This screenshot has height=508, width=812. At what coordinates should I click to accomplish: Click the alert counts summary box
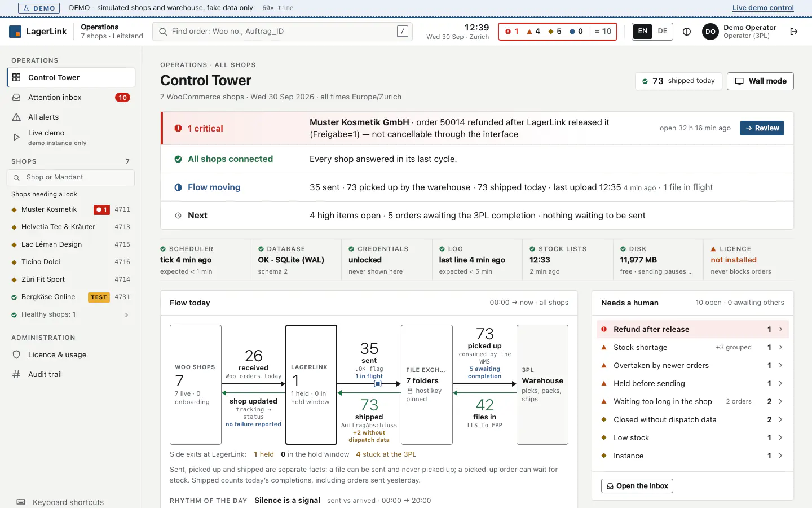558,32
